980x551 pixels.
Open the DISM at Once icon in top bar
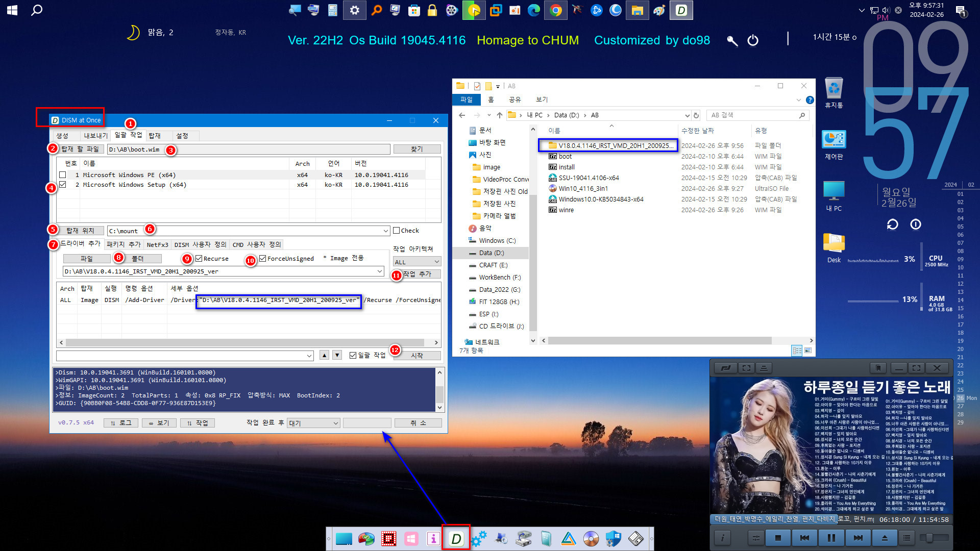coord(681,10)
